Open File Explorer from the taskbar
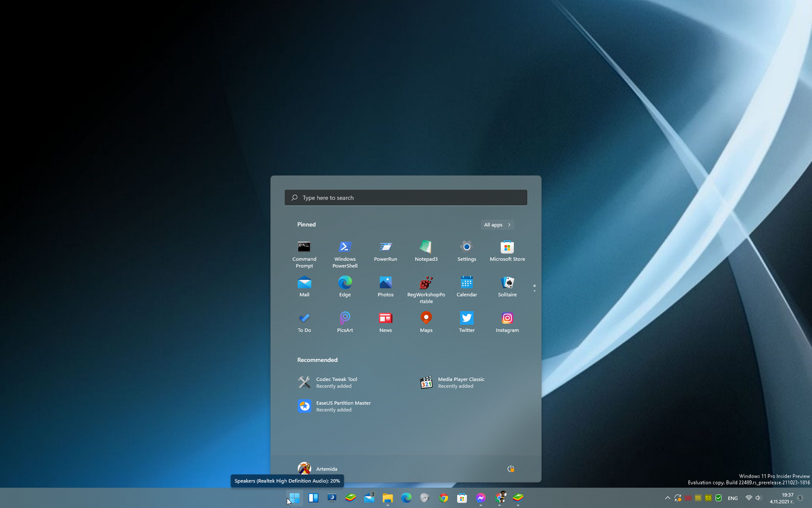The height and width of the screenshot is (508, 812). (388, 498)
